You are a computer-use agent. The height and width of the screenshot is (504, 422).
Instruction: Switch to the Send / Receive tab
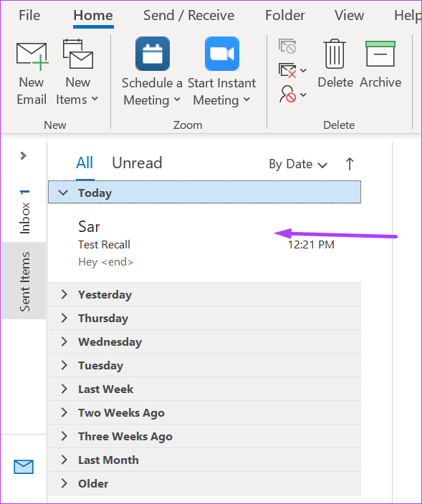click(x=189, y=16)
